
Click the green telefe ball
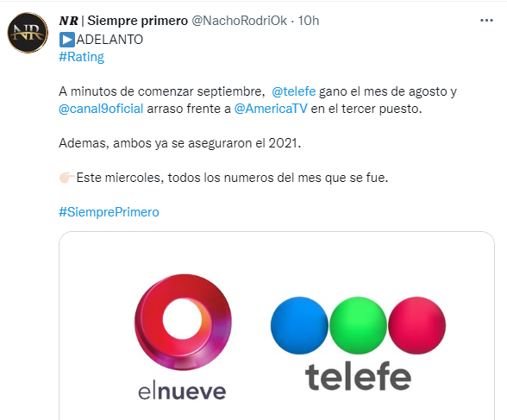tap(358, 325)
